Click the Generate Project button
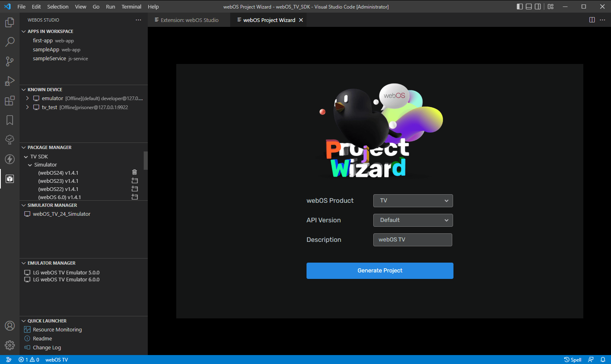 pyautogui.click(x=380, y=271)
